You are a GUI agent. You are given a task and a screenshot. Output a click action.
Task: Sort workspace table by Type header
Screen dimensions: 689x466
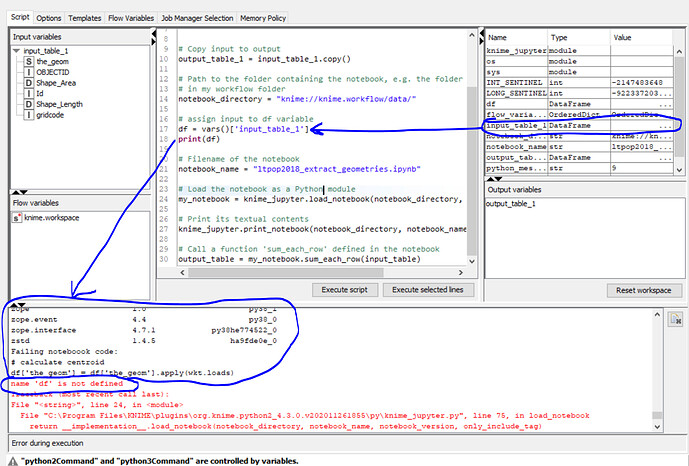pos(578,37)
